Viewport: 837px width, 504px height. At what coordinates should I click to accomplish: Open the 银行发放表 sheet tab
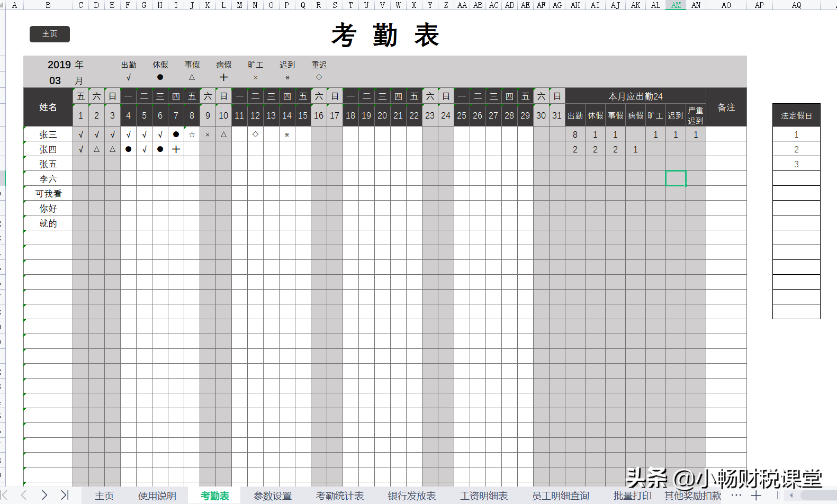411,496
